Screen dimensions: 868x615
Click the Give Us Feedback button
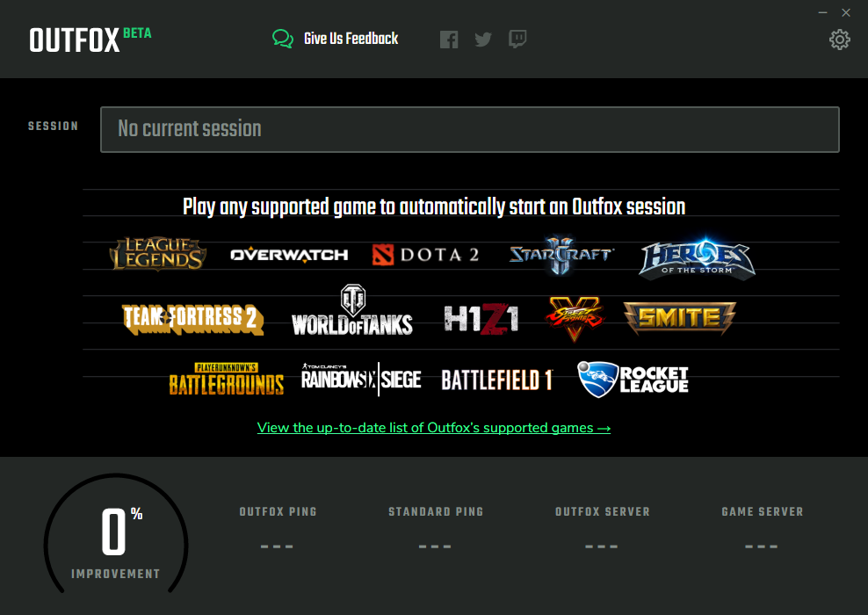tap(335, 39)
